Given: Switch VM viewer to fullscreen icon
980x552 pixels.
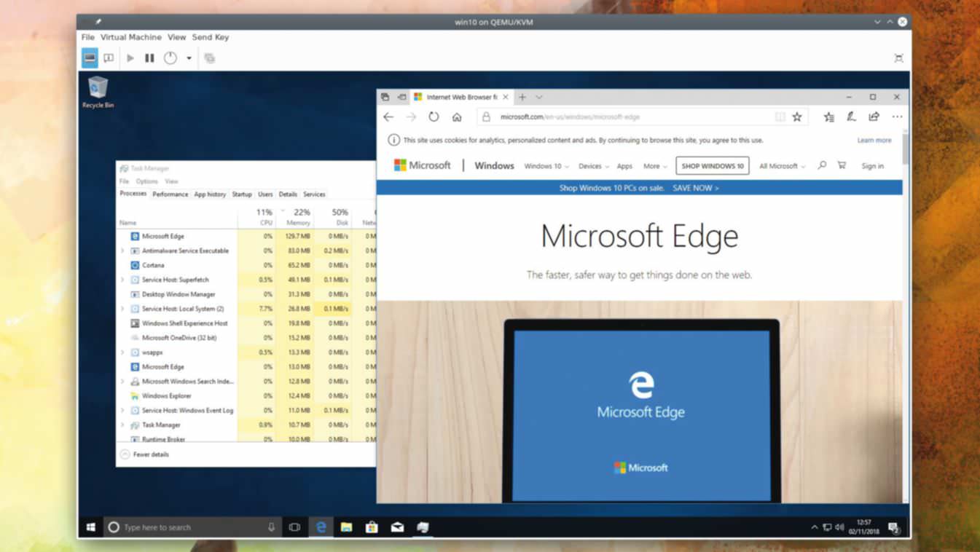Looking at the screenshot, I should tap(898, 58).
